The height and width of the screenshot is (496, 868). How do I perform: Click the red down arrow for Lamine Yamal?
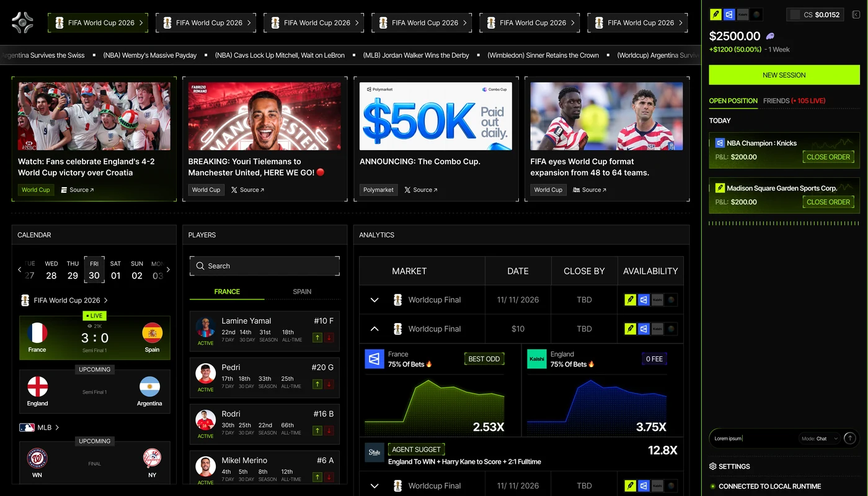329,337
